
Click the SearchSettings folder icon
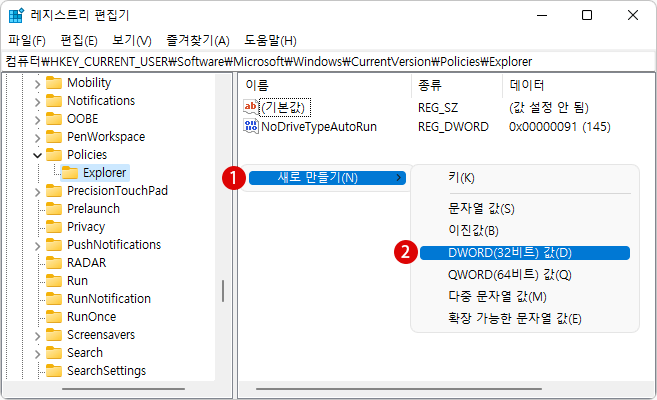click(x=54, y=371)
